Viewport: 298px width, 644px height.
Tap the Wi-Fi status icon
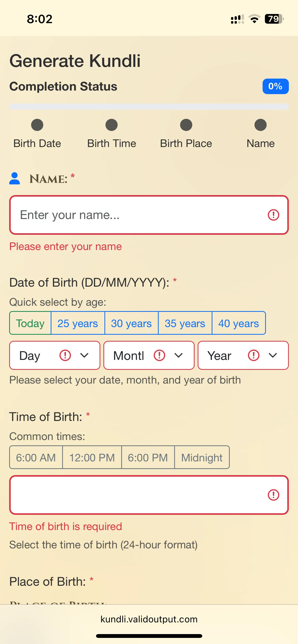click(254, 19)
